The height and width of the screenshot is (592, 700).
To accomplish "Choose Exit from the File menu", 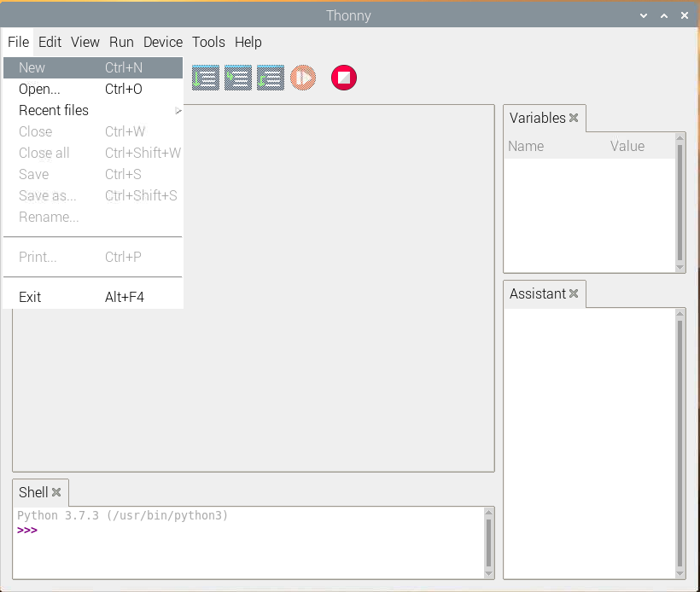I will (x=93, y=297).
